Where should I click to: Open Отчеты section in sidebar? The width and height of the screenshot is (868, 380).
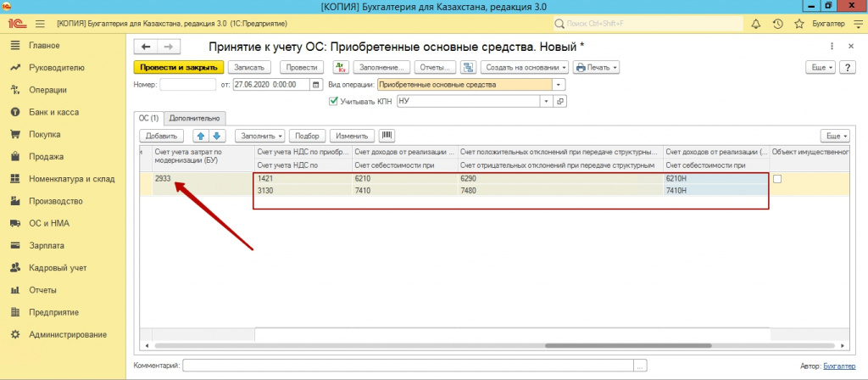pyautogui.click(x=42, y=290)
